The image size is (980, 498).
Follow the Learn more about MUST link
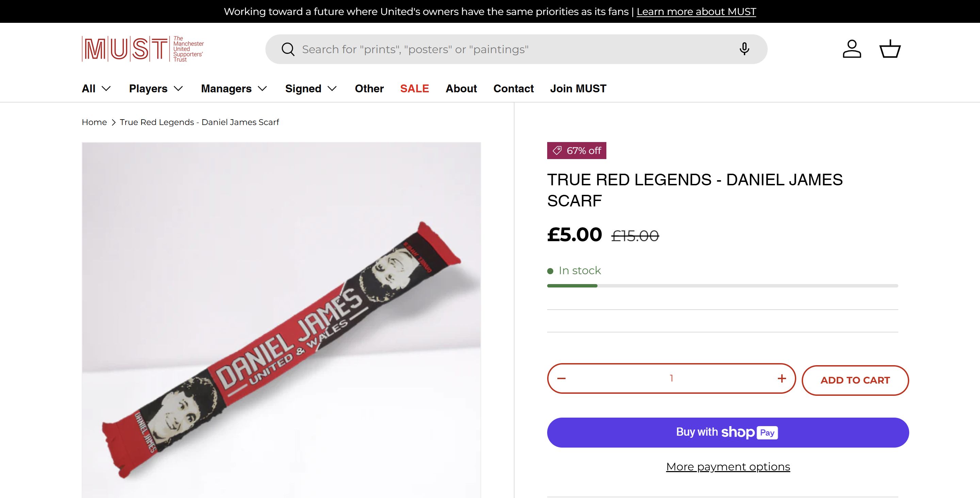pyautogui.click(x=696, y=12)
